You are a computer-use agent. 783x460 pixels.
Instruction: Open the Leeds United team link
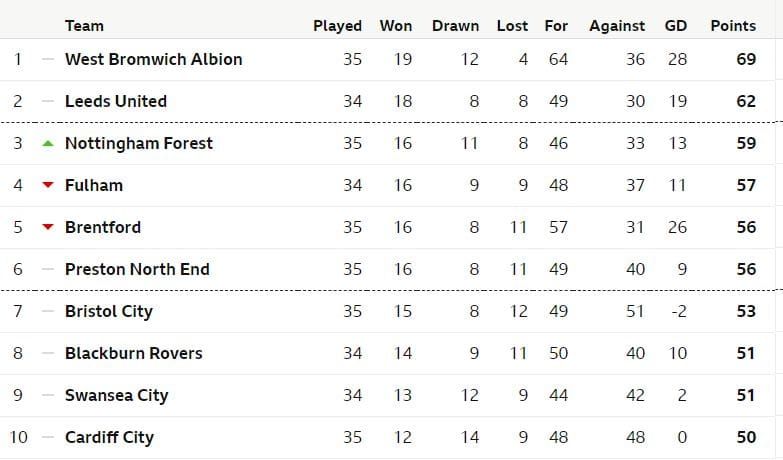[116, 101]
